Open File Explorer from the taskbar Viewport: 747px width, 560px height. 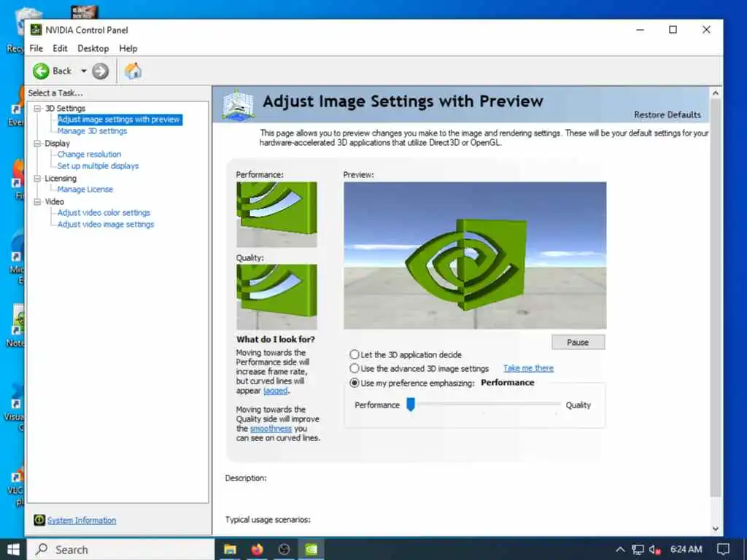(230, 550)
